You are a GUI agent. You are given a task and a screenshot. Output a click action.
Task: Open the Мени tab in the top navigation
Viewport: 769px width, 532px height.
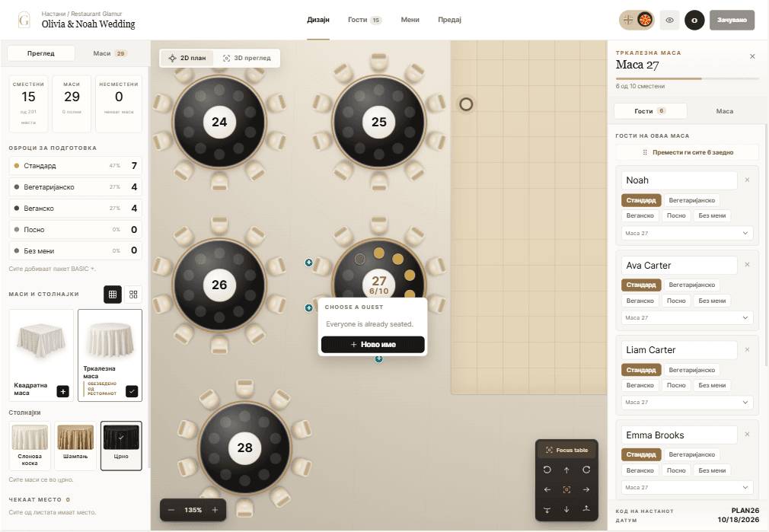410,20
